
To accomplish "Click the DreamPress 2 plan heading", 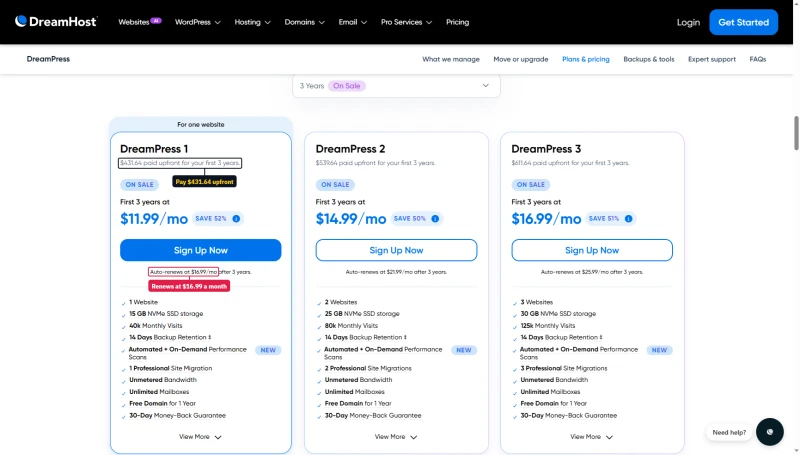I will 350,149.
